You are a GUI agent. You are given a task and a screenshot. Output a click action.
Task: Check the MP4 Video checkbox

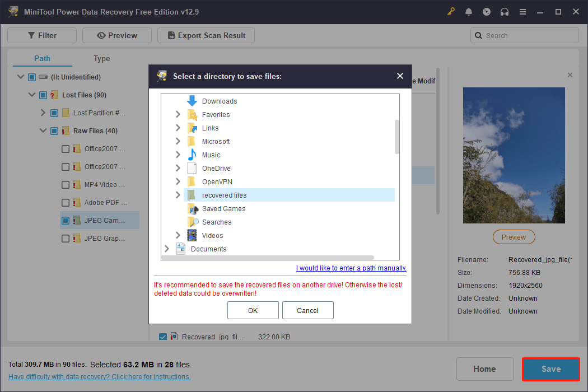[66, 185]
